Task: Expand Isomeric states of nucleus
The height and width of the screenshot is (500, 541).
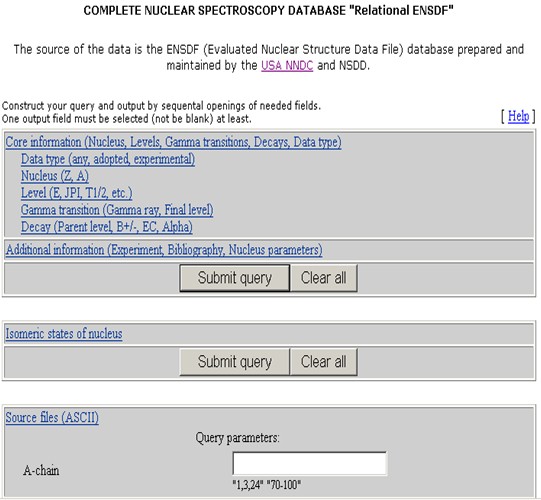Action: tap(64, 334)
